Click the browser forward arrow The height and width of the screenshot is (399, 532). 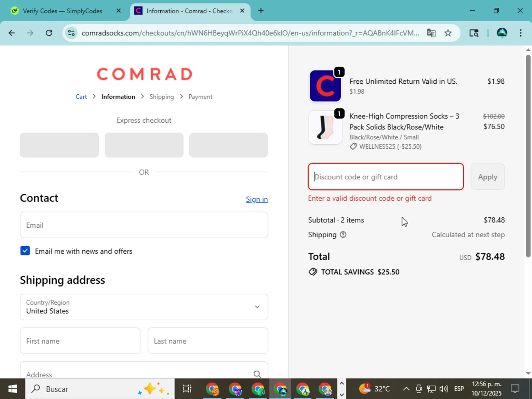tap(30, 33)
